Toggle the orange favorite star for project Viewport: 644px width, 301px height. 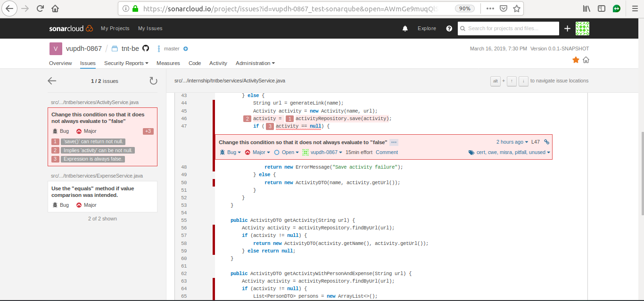point(576,60)
